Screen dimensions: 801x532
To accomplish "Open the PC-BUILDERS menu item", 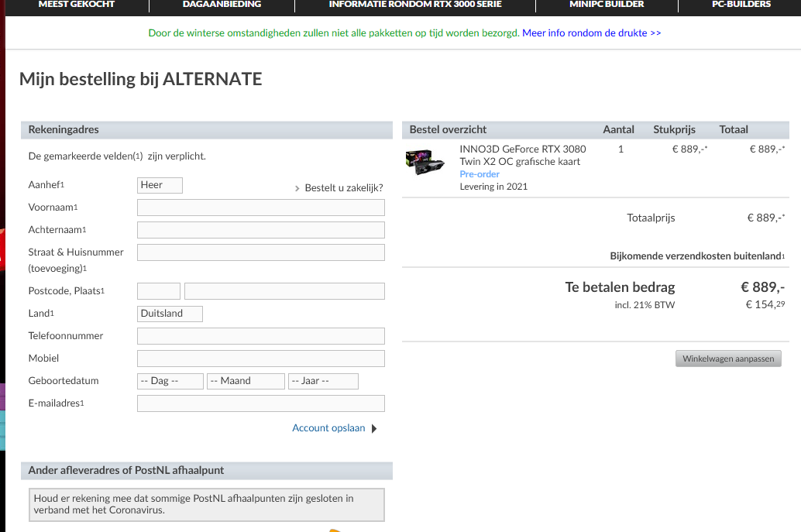I will [741, 4].
